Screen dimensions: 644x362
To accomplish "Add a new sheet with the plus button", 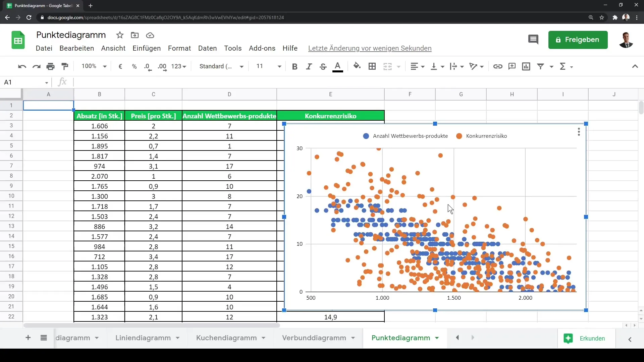I will click(28, 338).
